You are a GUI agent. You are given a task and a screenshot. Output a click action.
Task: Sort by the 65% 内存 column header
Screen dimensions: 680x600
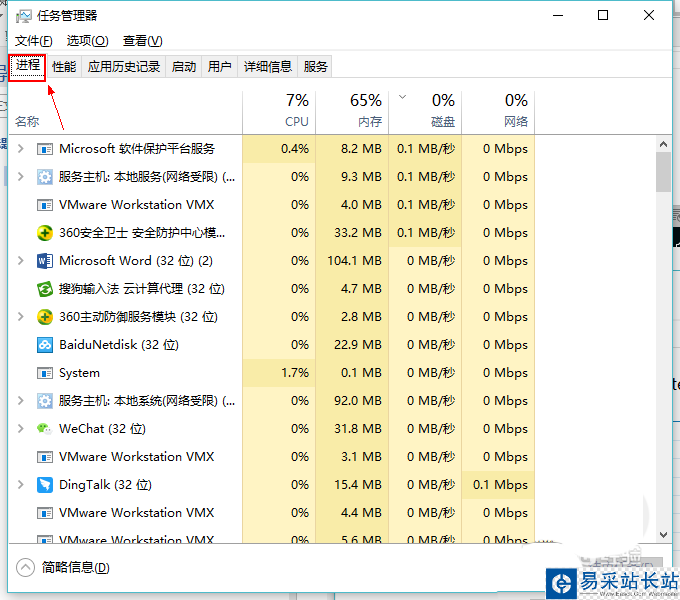tap(352, 113)
